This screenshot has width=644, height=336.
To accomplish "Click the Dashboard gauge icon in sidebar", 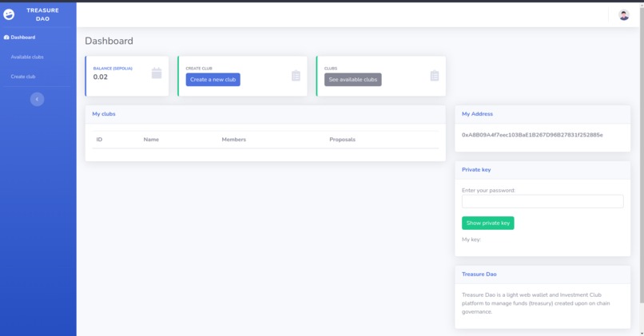I will pyautogui.click(x=6, y=38).
